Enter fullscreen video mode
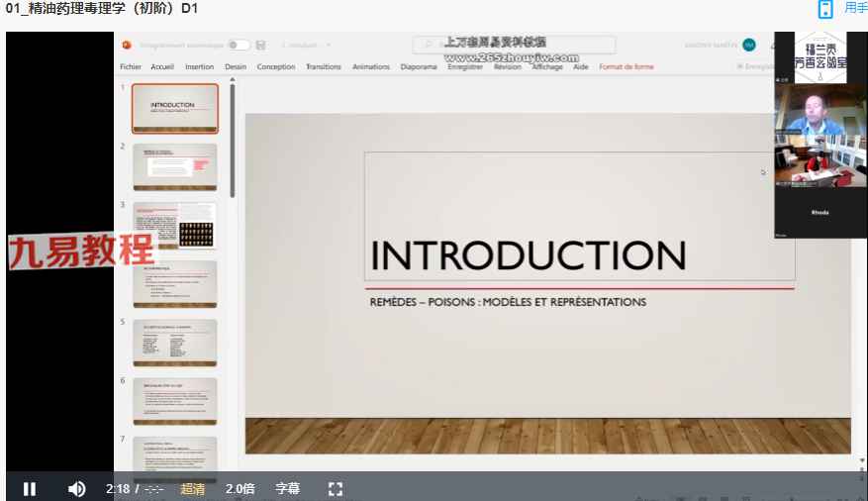 [335, 488]
